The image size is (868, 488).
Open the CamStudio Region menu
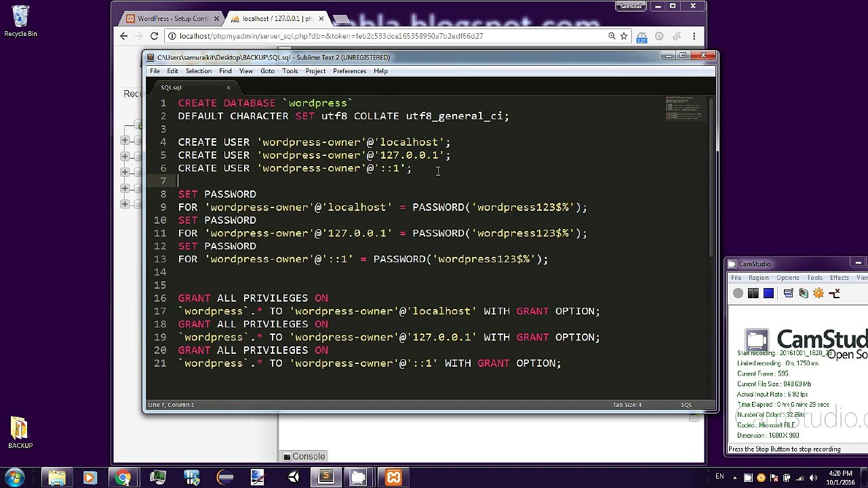coord(759,278)
